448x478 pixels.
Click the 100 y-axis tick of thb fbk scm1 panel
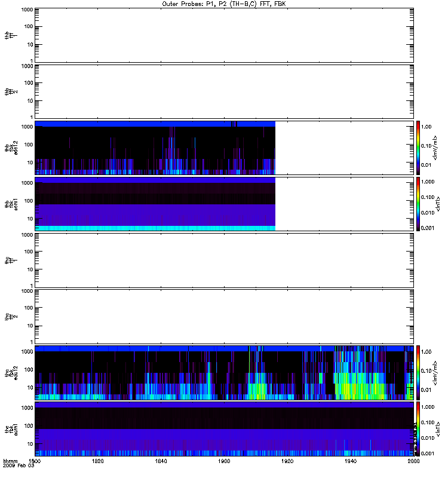tap(29, 201)
